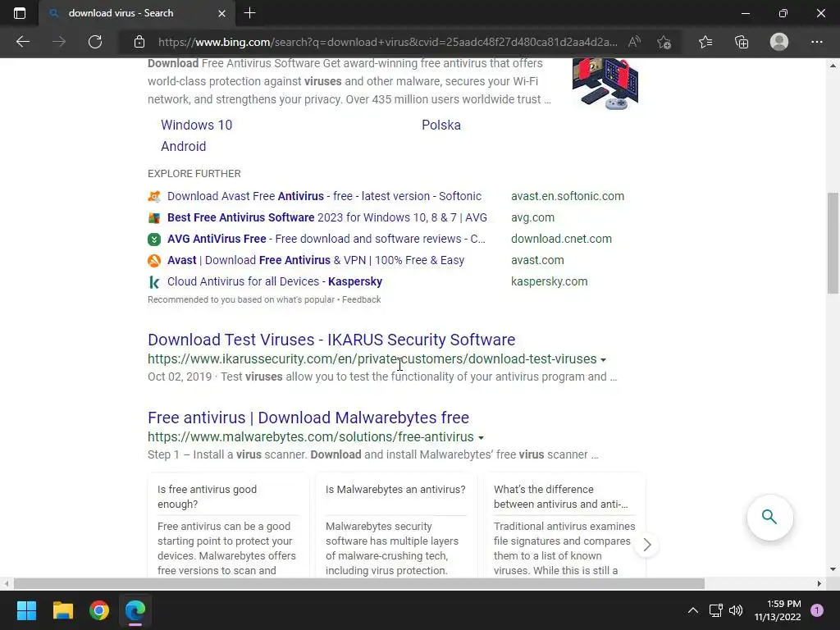Open a new browser tab
Screen dimensions: 840x630
pyautogui.click(x=249, y=13)
